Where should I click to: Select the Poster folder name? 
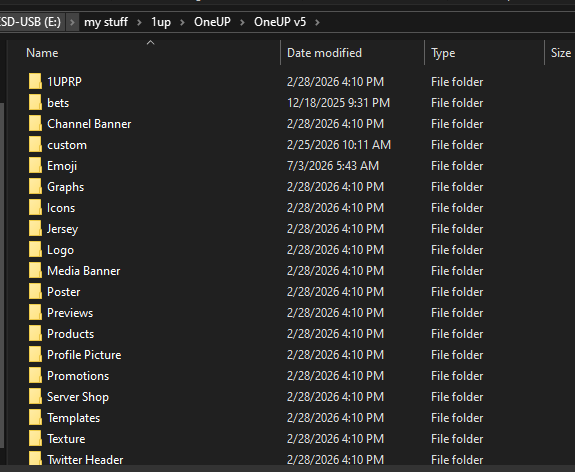point(63,292)
